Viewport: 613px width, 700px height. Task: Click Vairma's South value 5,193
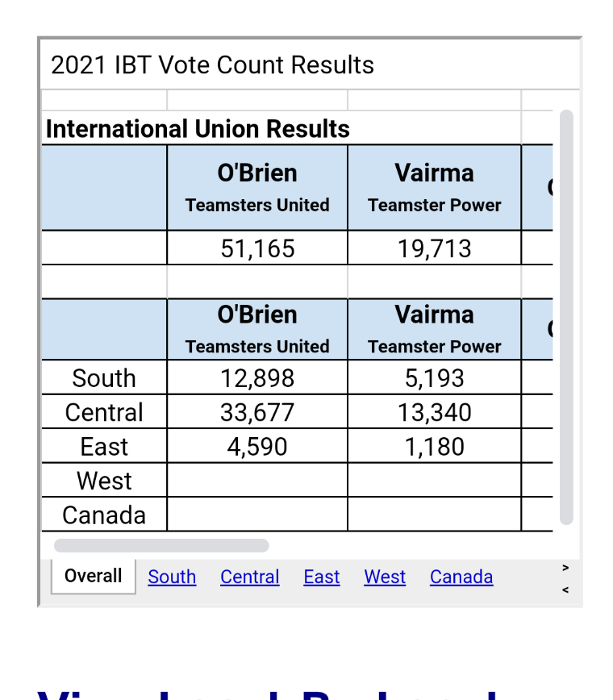(434, 377)
